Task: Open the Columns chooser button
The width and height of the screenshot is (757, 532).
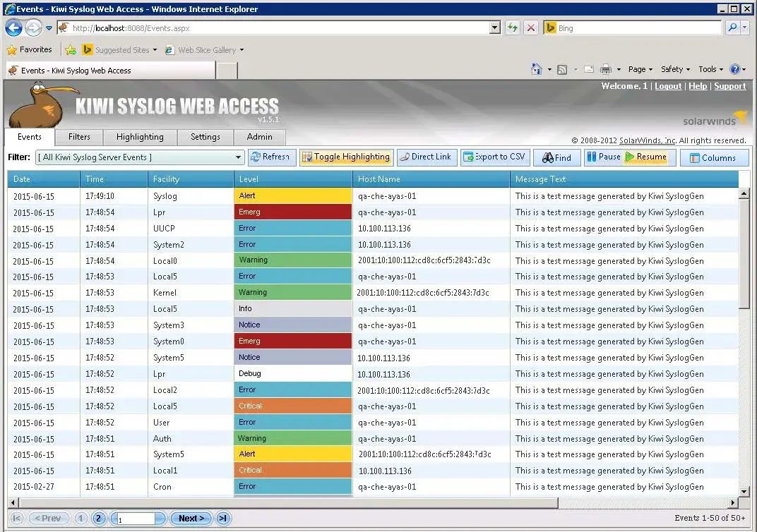Action: (x=714, y=158)
